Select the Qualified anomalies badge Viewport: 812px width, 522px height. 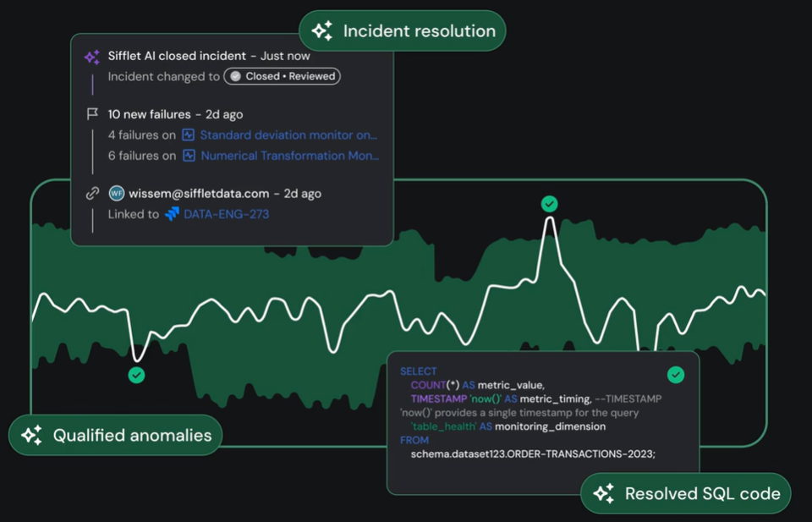(x=116, y=435)
